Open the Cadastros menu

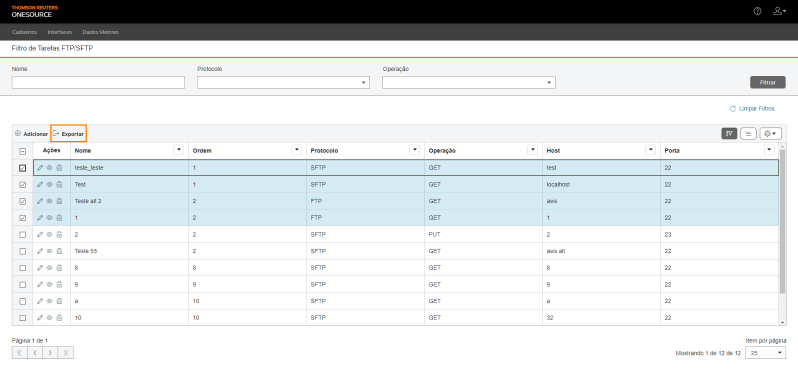click(x=24, y=32)
